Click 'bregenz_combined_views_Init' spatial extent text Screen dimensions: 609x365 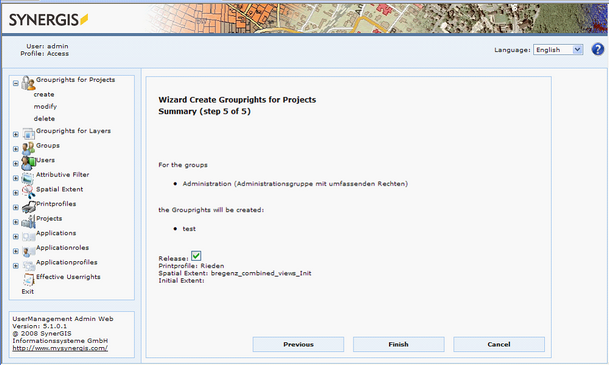pos(261,273)
